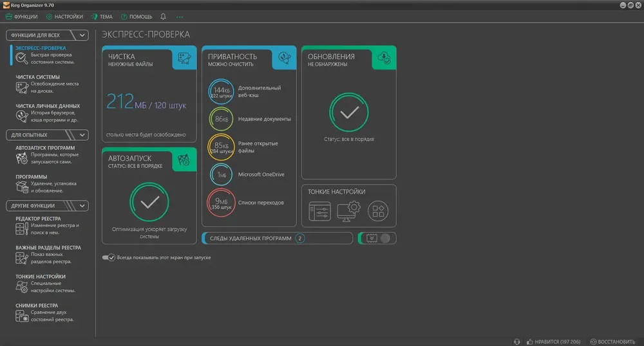This screenshot has width=644, height=346.
Task: Collapse the Для опытных section
Action: click(80, 135)
